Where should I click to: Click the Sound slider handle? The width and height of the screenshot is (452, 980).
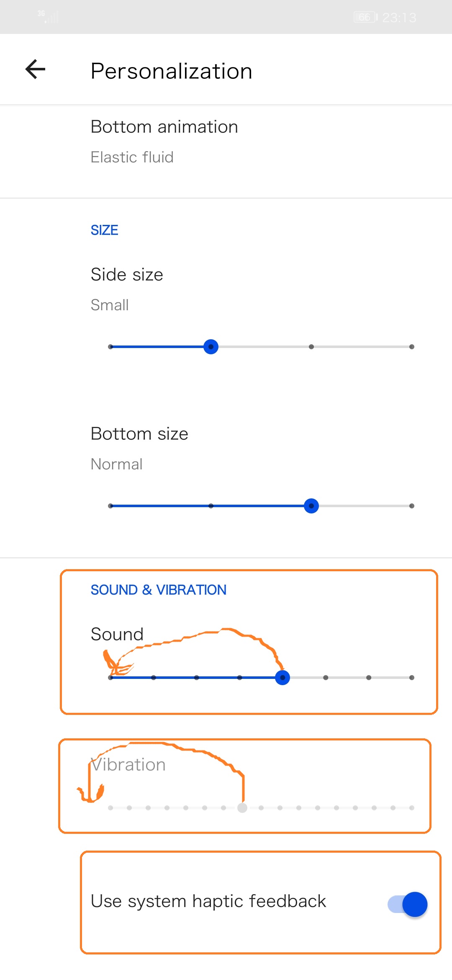pyautogui.click(x=282, y=677)
